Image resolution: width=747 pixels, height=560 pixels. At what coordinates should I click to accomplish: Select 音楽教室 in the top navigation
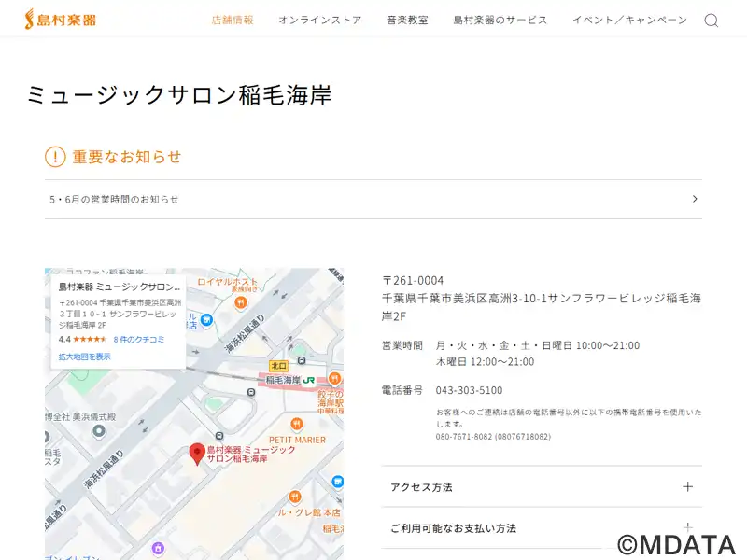click(x=407, y=20)
